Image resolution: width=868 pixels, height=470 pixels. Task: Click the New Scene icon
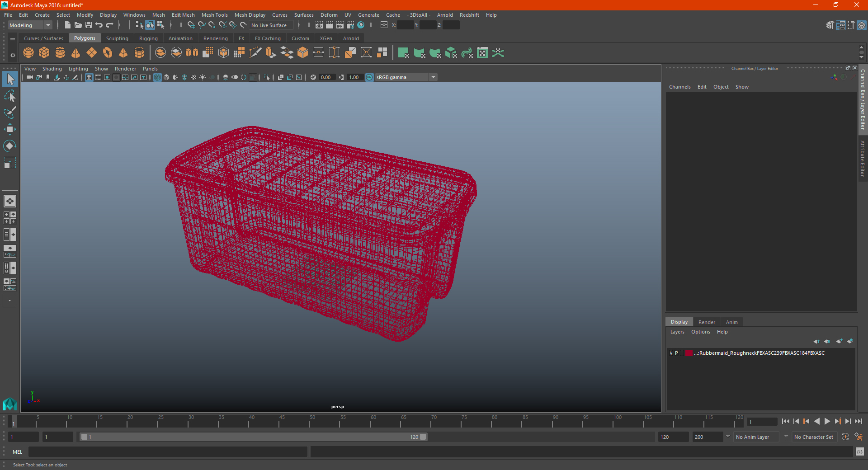(67, 25)
